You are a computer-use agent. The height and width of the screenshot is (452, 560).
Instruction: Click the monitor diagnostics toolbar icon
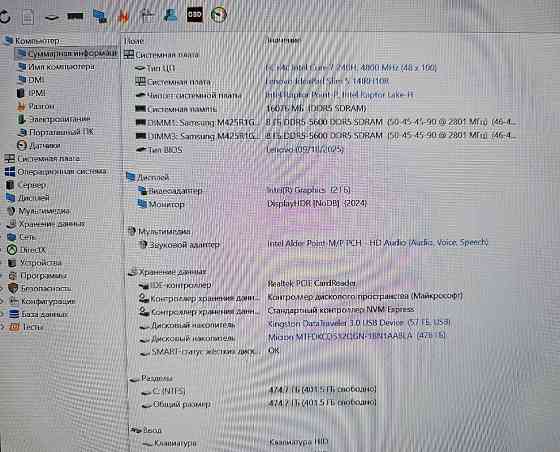pos(147,16)
